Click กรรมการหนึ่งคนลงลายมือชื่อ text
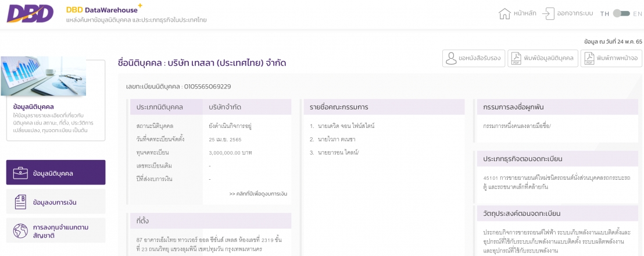 pyautogui.click(x=517, y=126)
